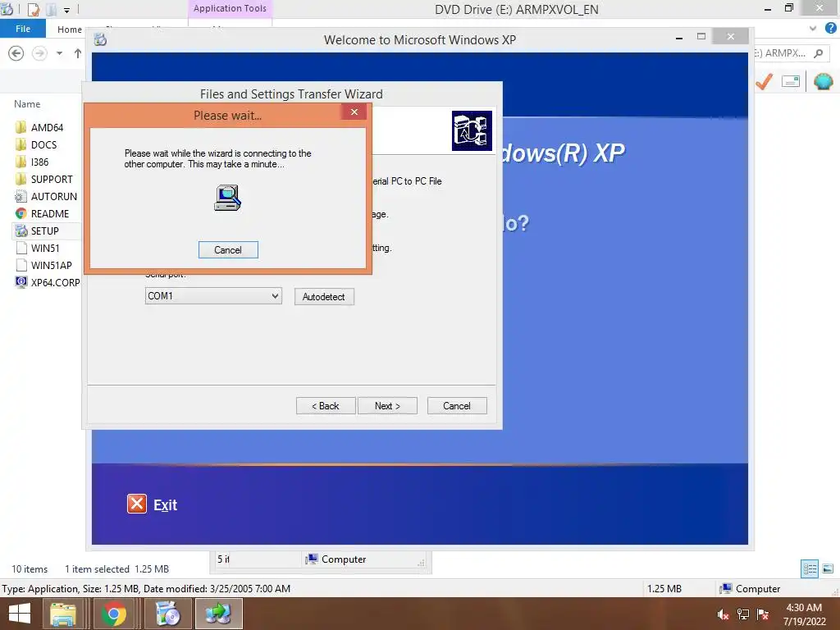The height and width of the screenshot is (630, 840).
Task: Open Explorer help question mark icon
Action: (831, 29)
